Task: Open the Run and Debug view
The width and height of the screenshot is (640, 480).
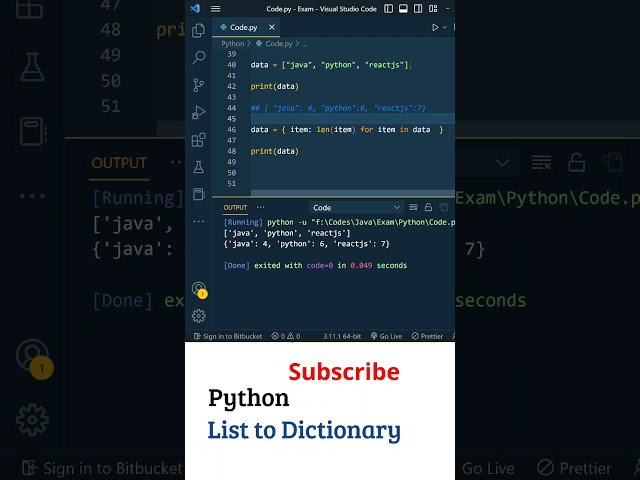Action: 198,112
